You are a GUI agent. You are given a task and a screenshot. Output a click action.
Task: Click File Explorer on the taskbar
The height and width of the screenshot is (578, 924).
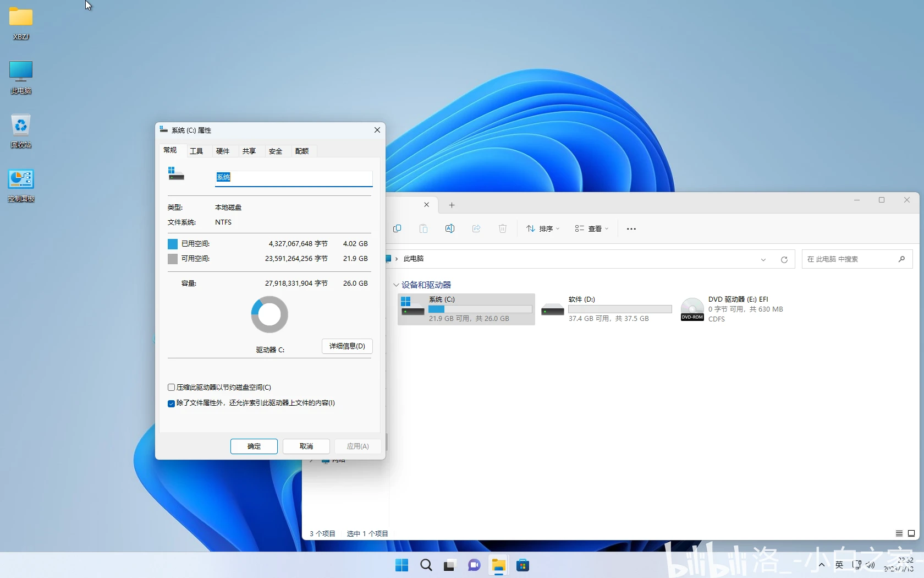[x=498, y=565]
